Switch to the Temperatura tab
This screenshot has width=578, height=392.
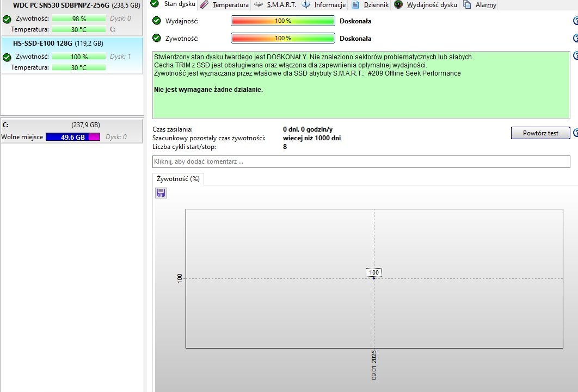[x=224, y=5]
